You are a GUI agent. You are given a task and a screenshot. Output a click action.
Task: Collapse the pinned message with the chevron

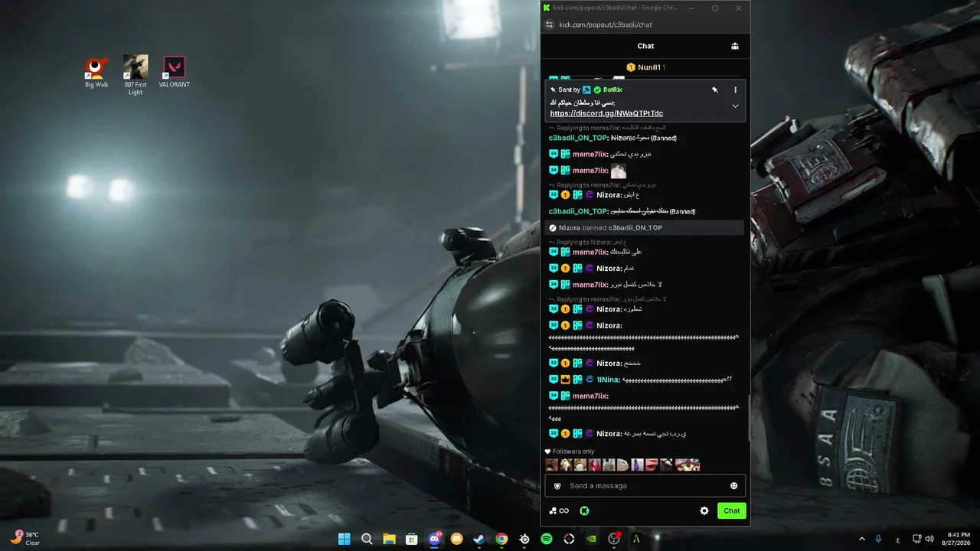(735, 106)
